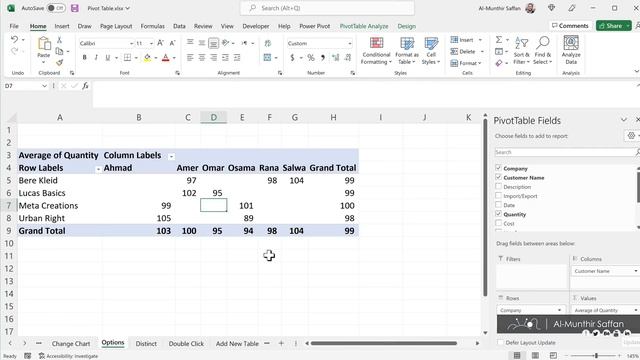Check the Date field checkbox
The width and height of the screenshot is (640, 360).
pos(498,204)
